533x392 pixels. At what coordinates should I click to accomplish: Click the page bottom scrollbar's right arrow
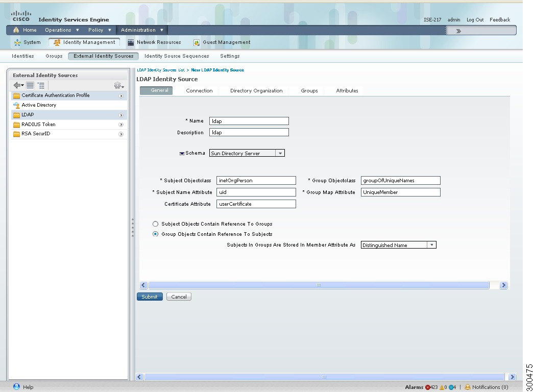point(512,377)
